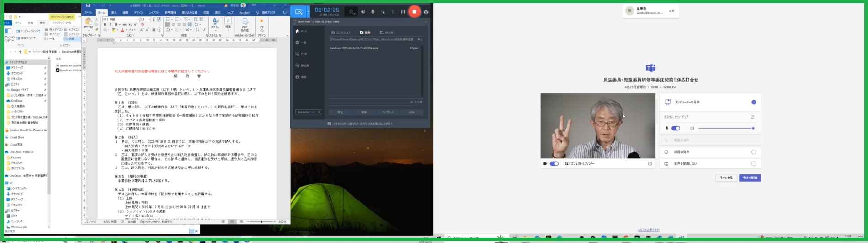Open device settings gear under Teams video preview
The image size is (868, 243).
pyautogui.click(x=650, y=164)
